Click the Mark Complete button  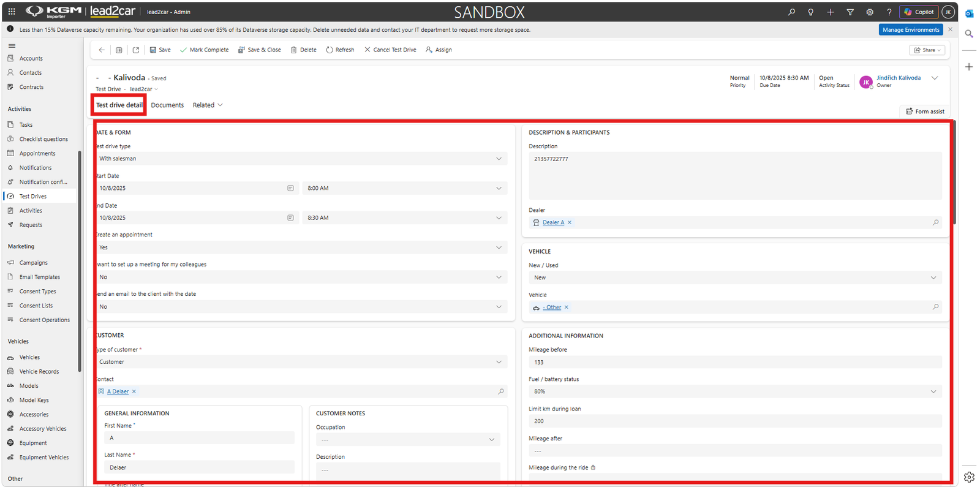(204, 50)
